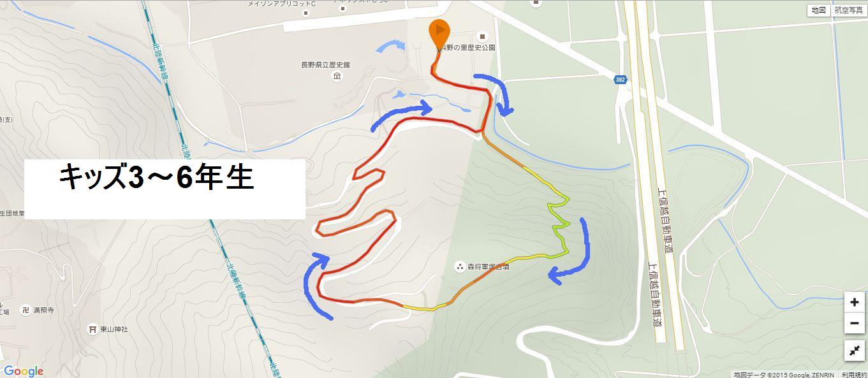The height and width of the screenshot is (378, 868).
Task: Open the Google logo link
Action: tap(24, 371)
